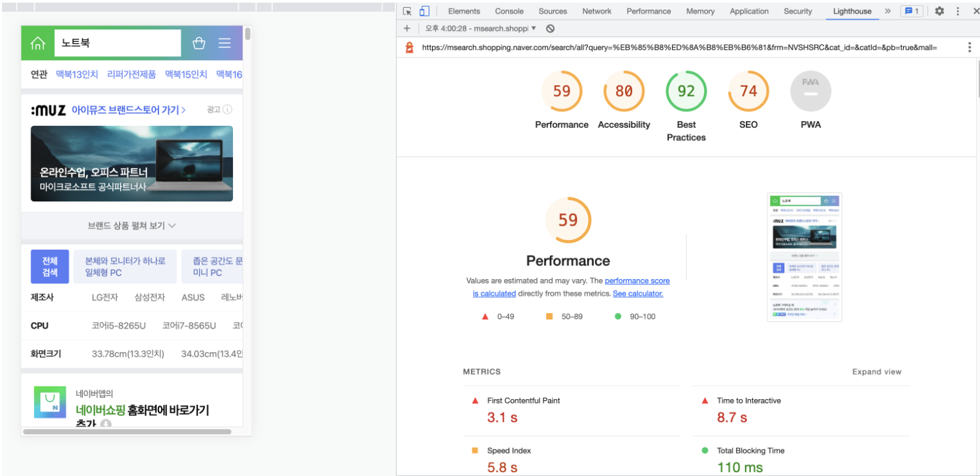Show more DevTools tabs via the double chevron
980x476 pixels.
click(x=887, y=11)
